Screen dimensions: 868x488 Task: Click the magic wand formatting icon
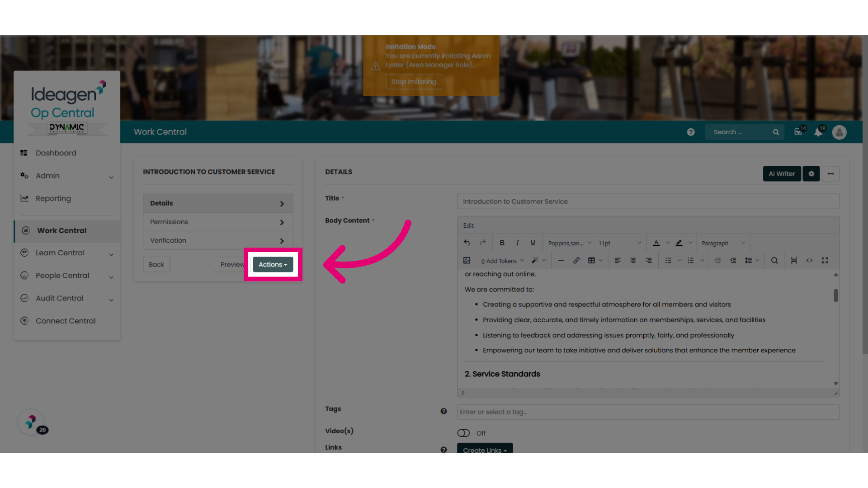click(535, 260)
